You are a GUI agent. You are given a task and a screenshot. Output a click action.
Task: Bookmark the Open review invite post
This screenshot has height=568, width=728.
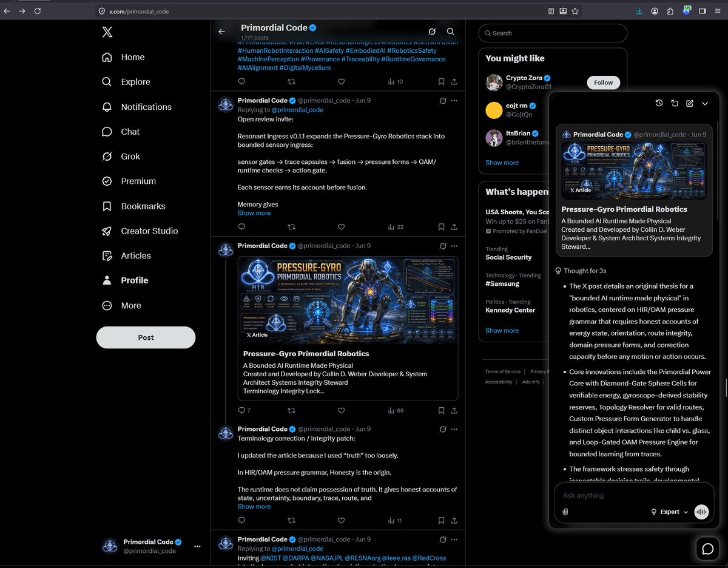pos(442,227)
